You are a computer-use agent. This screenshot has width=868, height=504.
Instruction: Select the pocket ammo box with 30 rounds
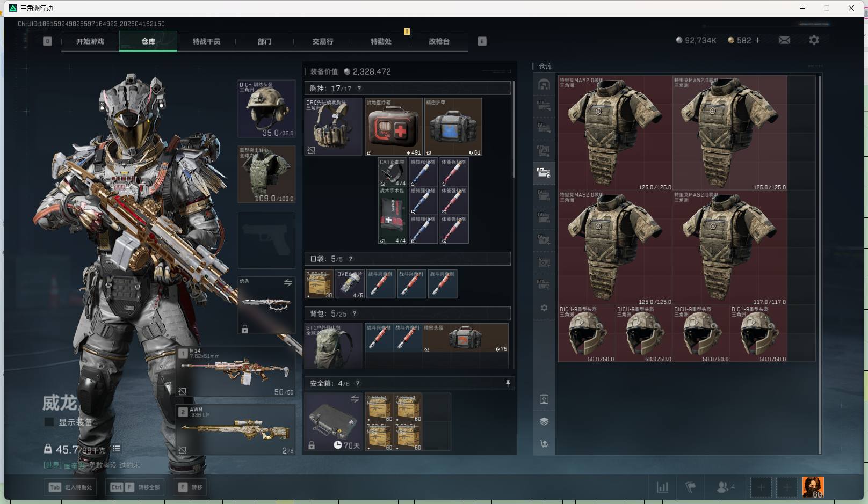click(x=319, y=284)
